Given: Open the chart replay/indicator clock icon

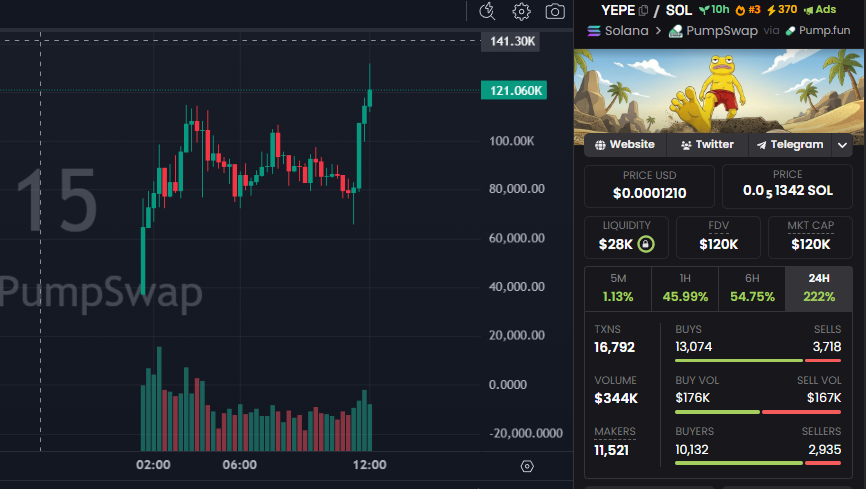Looking at the screenshot, I should point(487,11).
